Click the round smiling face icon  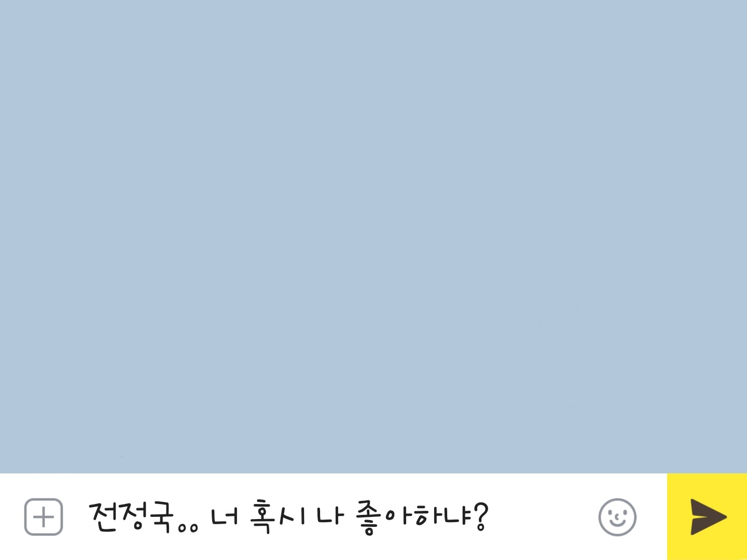click(x=617, y=517)
